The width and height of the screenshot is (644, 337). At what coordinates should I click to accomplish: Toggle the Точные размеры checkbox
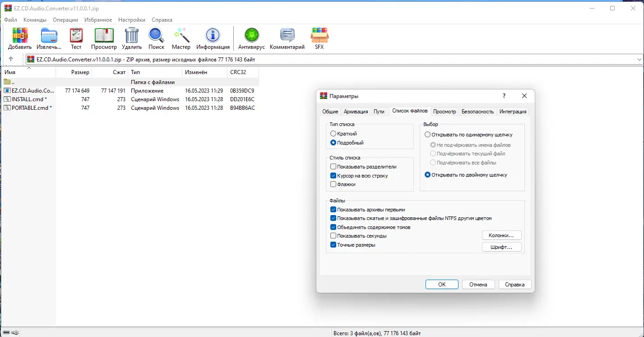click(x=334, y=245)
